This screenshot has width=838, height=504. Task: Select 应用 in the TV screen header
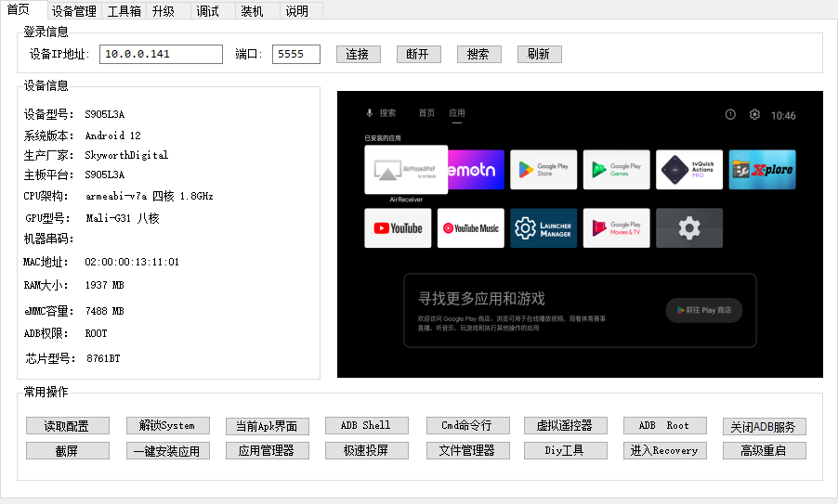pos(456,113)
